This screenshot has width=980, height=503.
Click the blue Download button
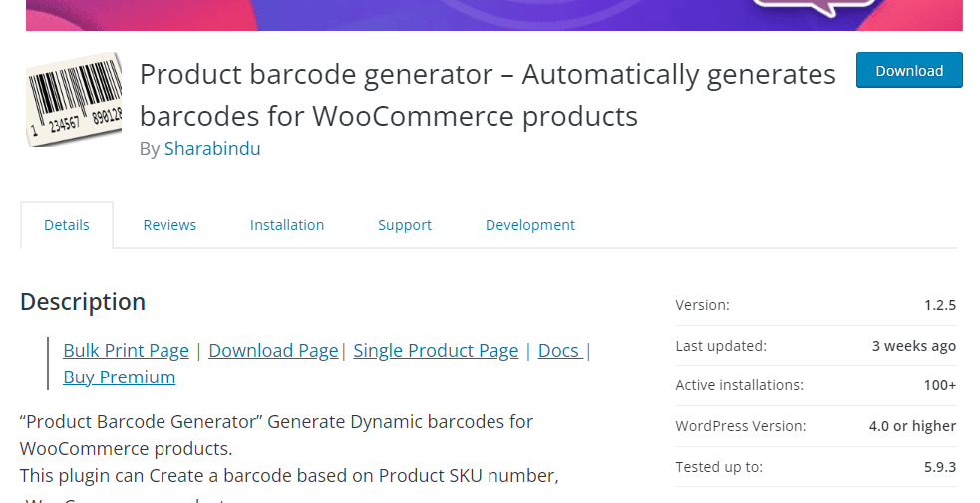909,70
